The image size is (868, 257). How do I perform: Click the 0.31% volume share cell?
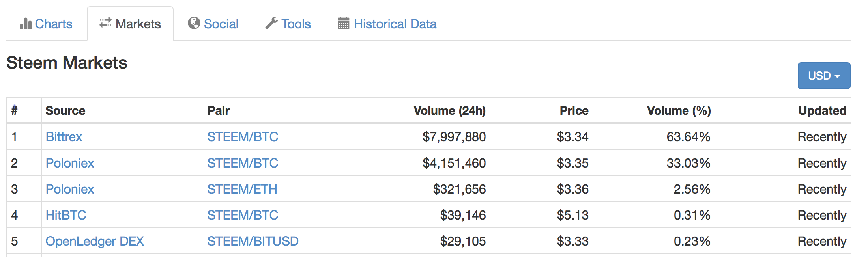pyautogui.click(x=692, y=215)
